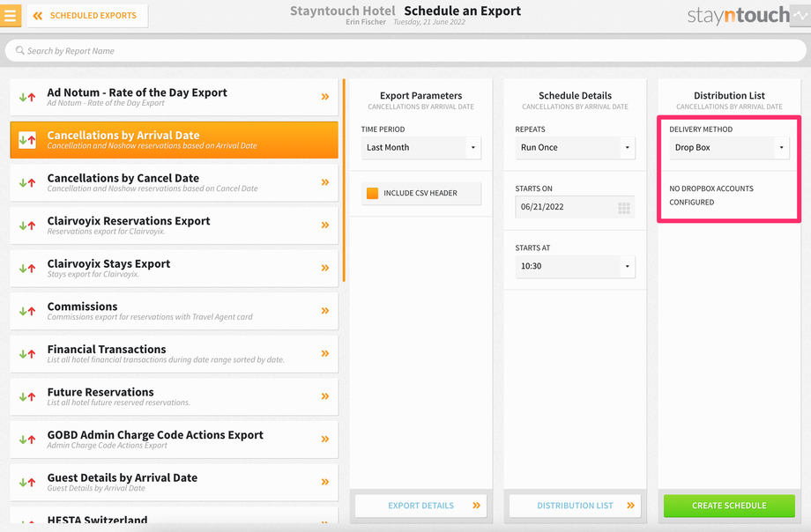This screenshot has width=811, height=532.
Task: Select Commissions report title
Action: coord(82,307)
